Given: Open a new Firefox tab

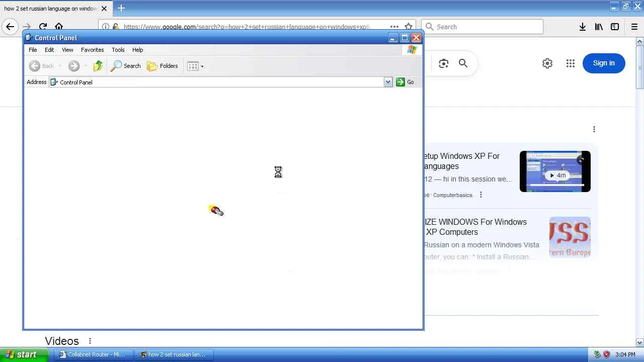Looking at the screenshot, I should pyautogui.click(x=121, y=8).
